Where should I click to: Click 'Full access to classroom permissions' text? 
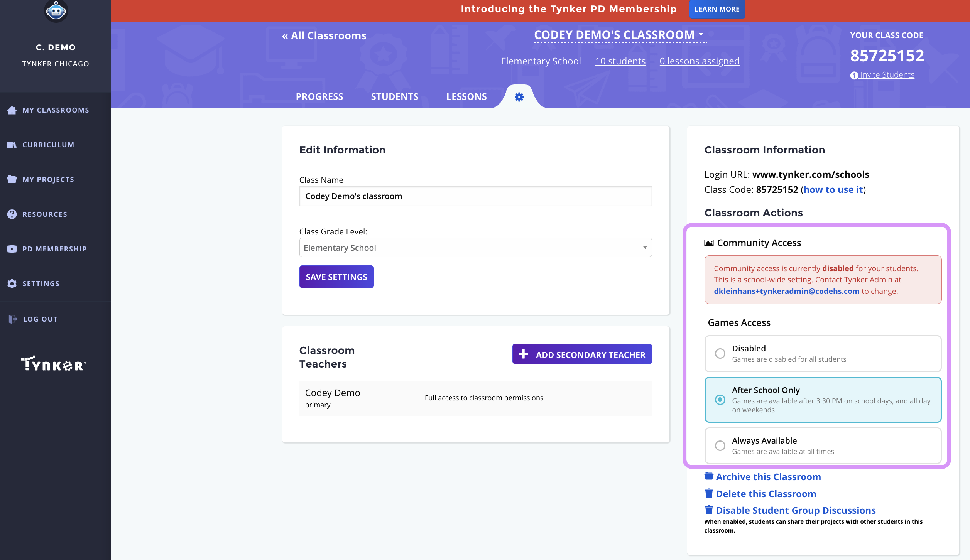click(484, 398)
